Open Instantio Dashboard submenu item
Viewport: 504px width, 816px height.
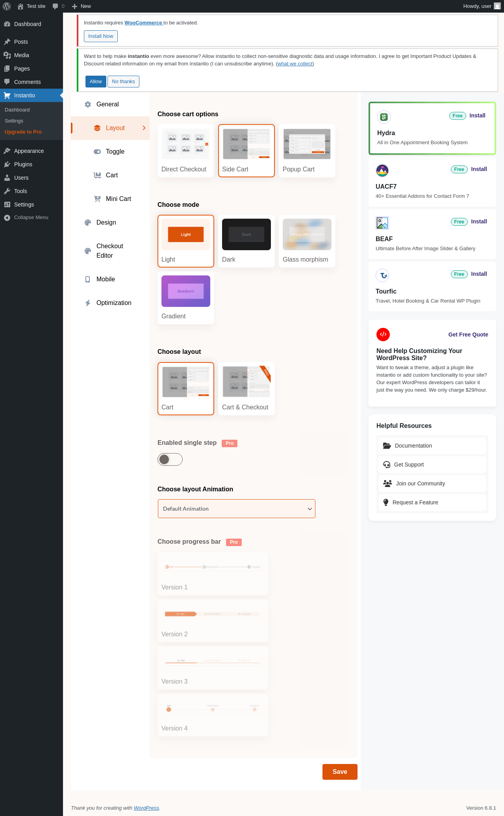coord(17,110)
